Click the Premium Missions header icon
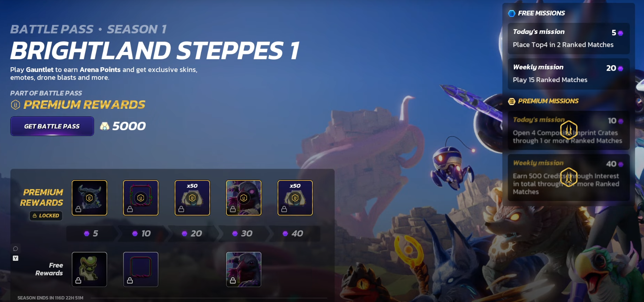This screenshot has height=302, width=644. point(511,101)
